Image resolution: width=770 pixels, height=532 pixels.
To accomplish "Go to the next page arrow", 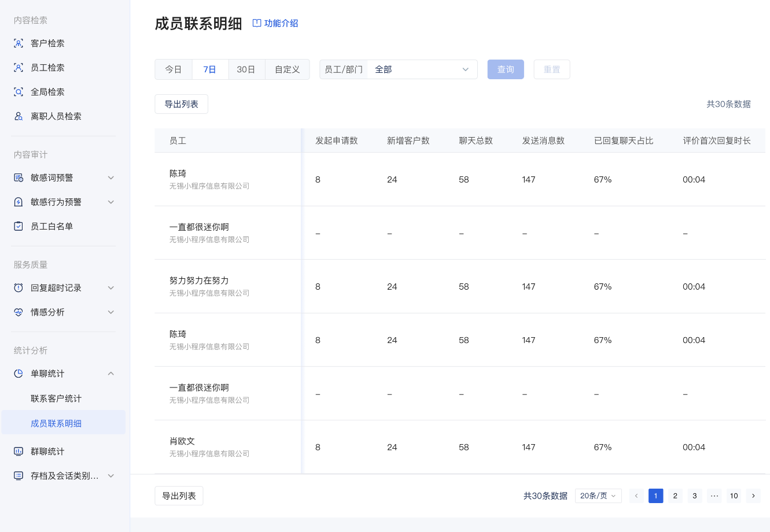I will pyautogui.click(x=753, y=496).
